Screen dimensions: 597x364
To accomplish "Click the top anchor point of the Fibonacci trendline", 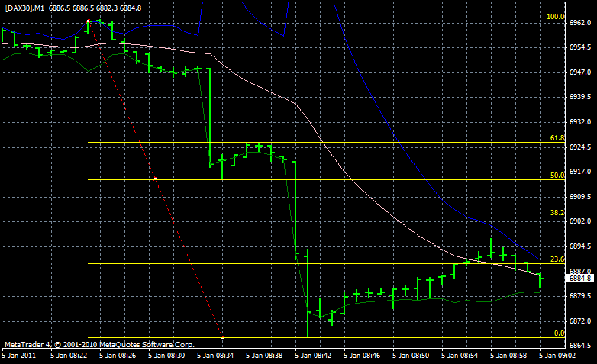I will tap(88, 21).
